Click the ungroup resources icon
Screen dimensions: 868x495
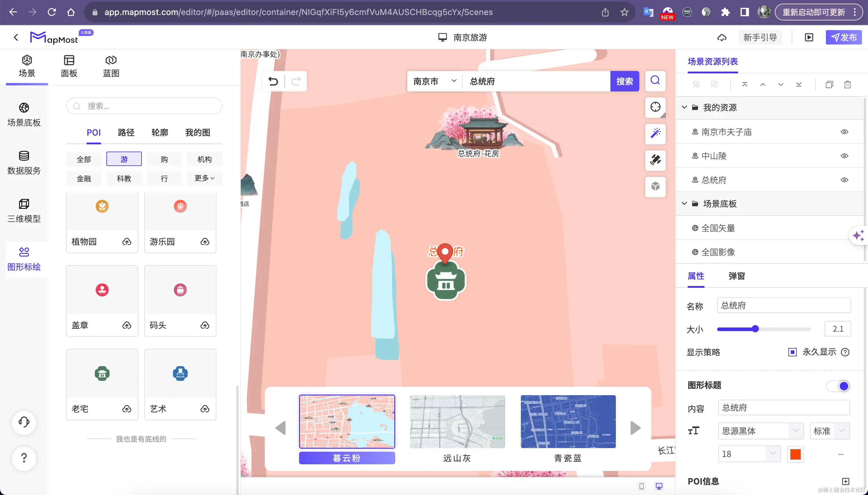tap(714, 84)
